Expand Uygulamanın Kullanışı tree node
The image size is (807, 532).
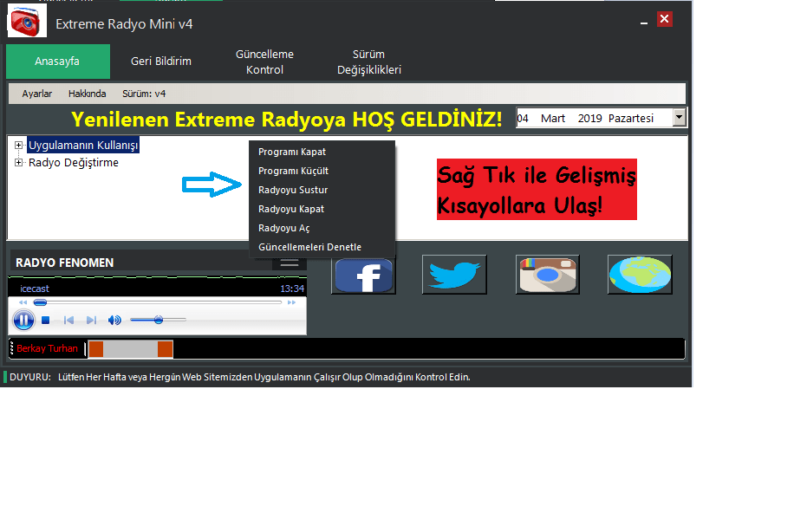coord(18,146)
